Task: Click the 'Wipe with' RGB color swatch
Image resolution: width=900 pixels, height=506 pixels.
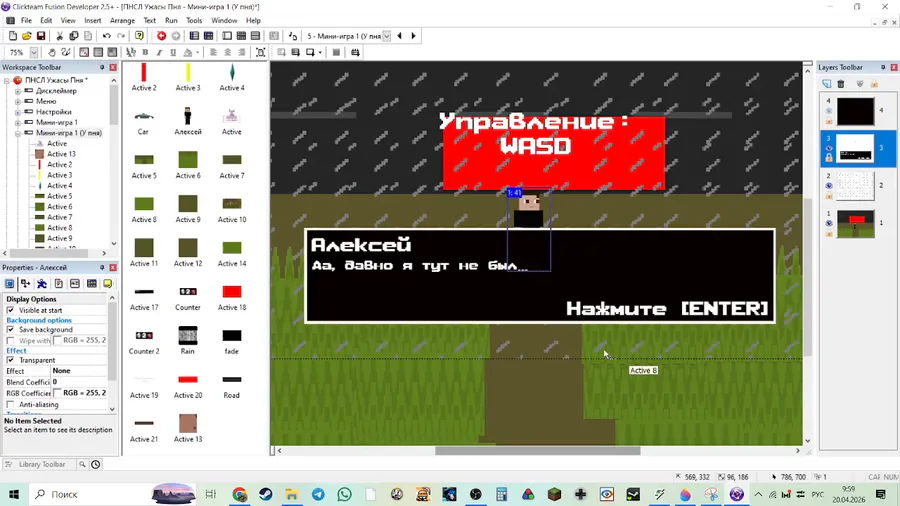Action: tap(57, 340)
